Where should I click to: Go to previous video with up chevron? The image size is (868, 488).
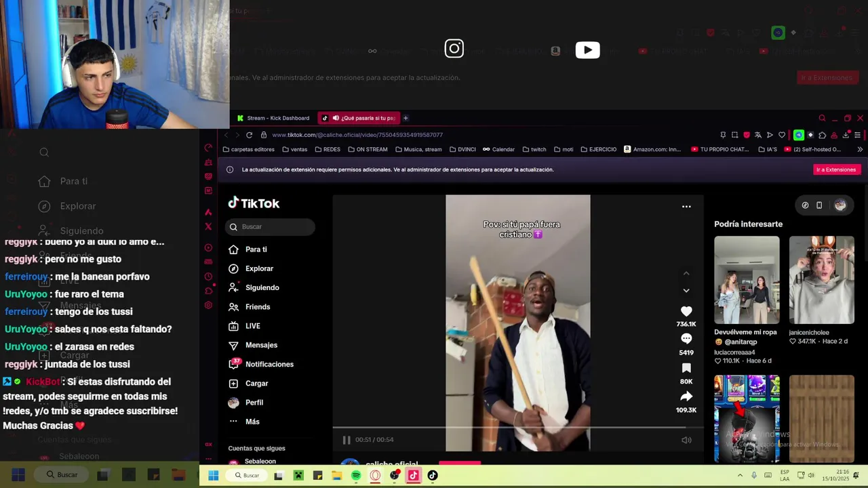[686, 273]
